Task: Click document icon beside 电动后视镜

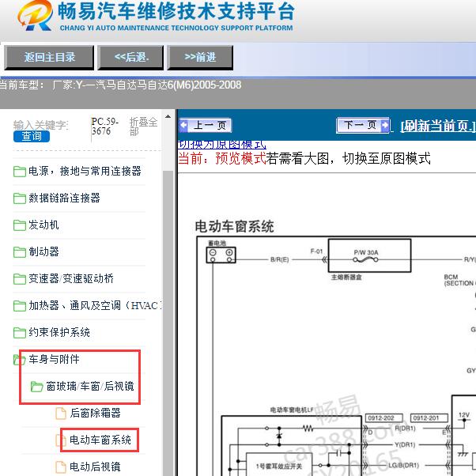Action: 61,467
